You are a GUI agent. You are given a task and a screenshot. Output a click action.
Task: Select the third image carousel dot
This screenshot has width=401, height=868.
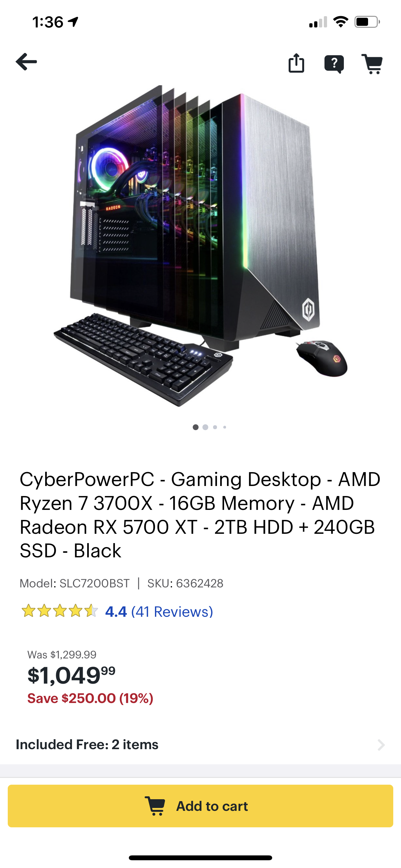point(215,427)
